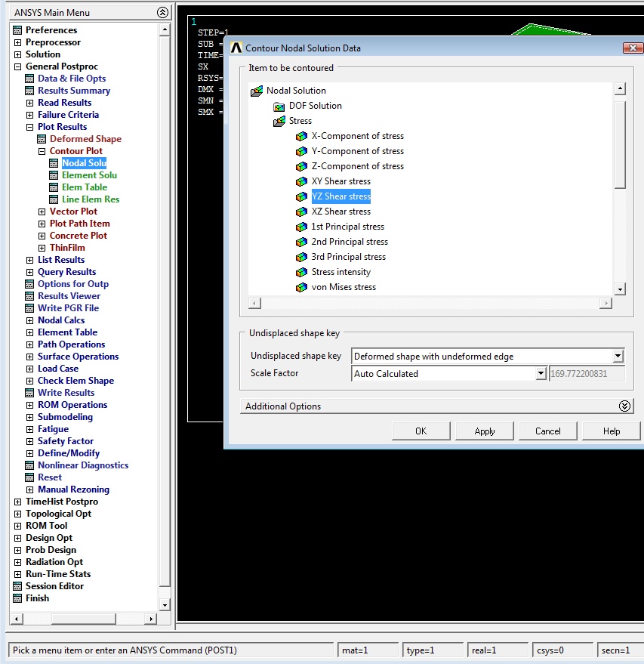Click scroll down arrow in contour list
The width and height of the screenshot is (644, 664).
click(x=620, y=289)
